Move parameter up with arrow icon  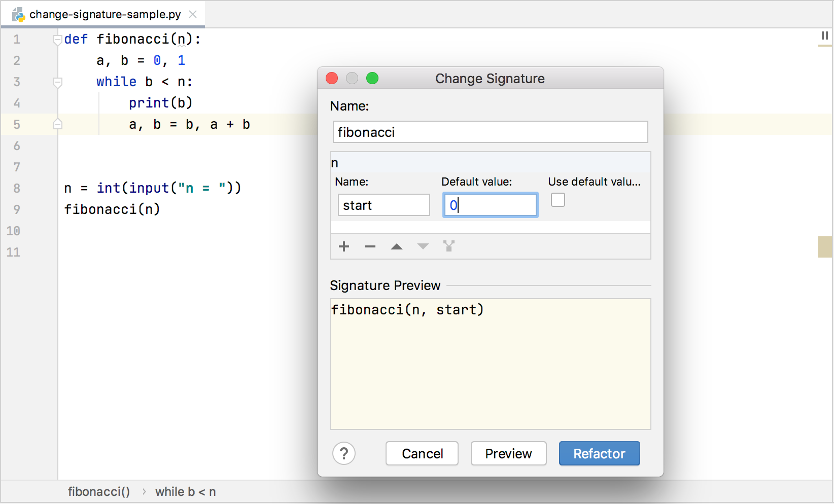coord(397,246)
